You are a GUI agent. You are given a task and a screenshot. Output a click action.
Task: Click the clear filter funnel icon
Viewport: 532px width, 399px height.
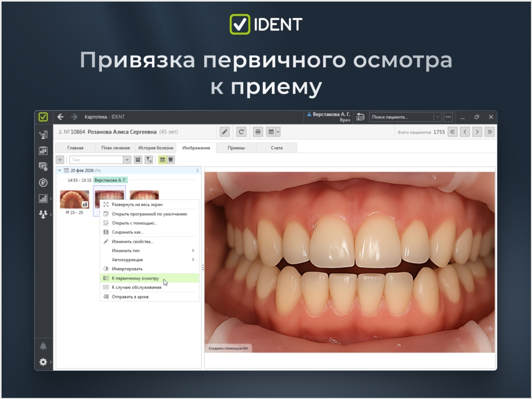(x=149, y=160)
